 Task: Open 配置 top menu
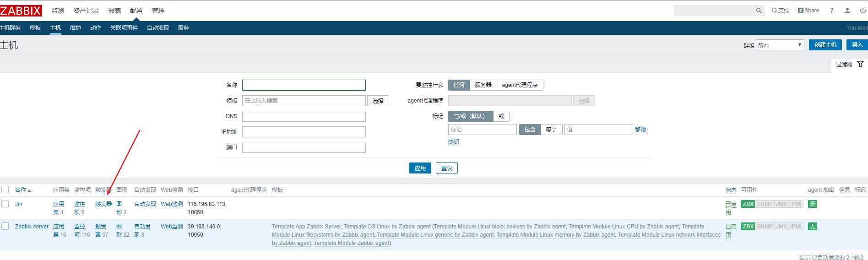(136, 11)
